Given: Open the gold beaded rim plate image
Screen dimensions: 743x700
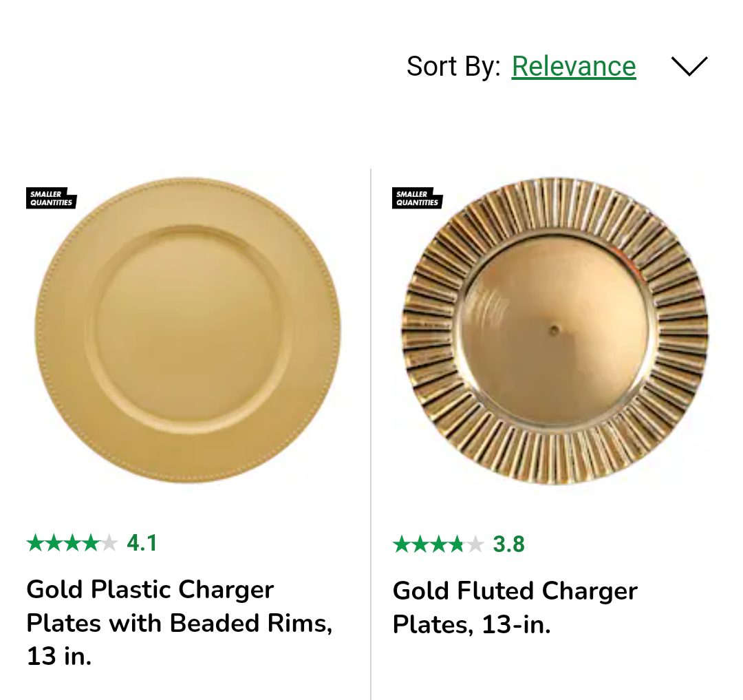Looking at the screenshot, I should click(188, 330).
